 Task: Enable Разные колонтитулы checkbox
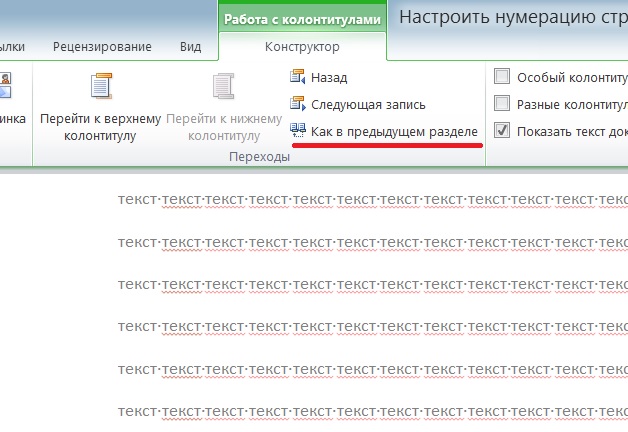pos(502,103)
